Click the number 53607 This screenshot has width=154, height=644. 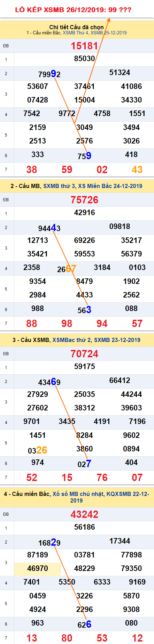(x=38, y=86)
